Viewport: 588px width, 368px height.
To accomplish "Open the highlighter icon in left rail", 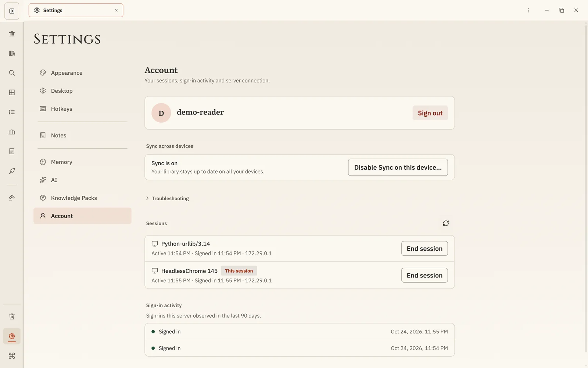I will click(x=12, y=198).
